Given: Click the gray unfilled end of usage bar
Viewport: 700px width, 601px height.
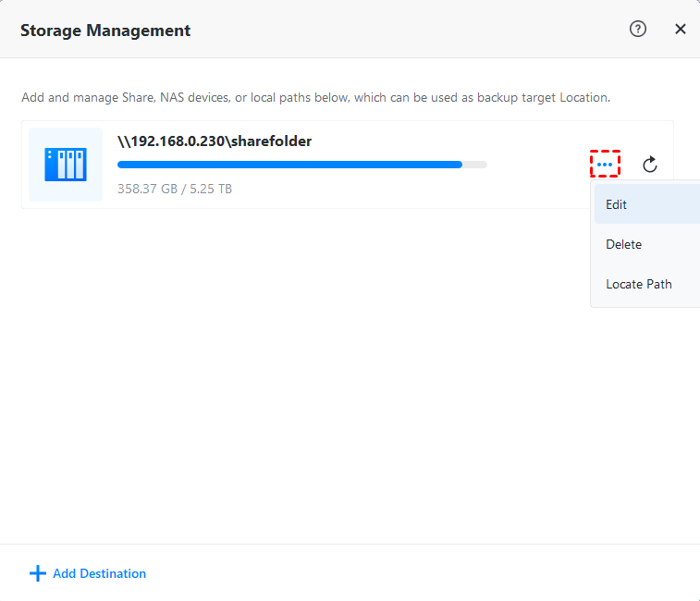Looking at the screenshot, I should click(474, 165).
